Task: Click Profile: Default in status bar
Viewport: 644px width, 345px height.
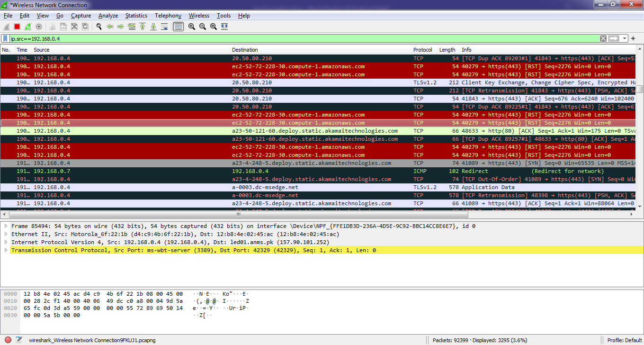Action: [625, 340]
